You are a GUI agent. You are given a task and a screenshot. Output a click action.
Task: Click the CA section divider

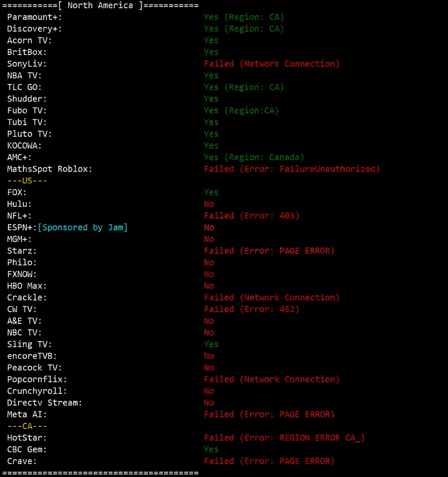[27, 426]
